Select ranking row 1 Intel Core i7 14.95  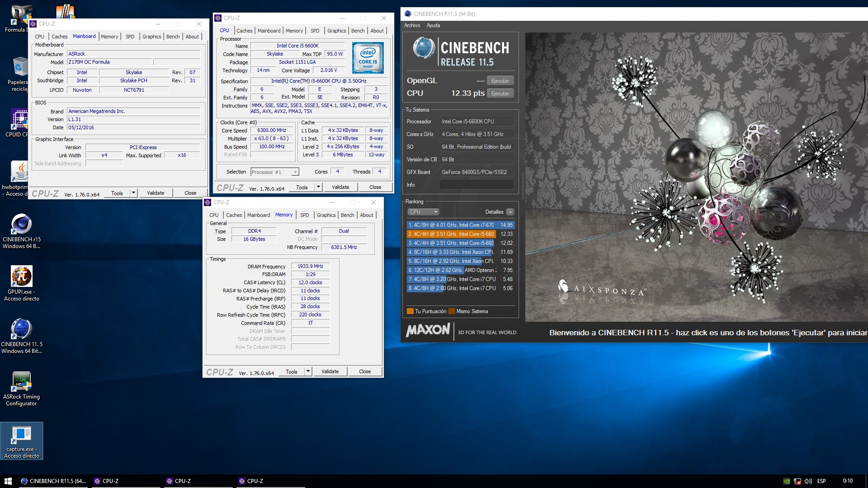pyautogui.click(x=460, y=225)
